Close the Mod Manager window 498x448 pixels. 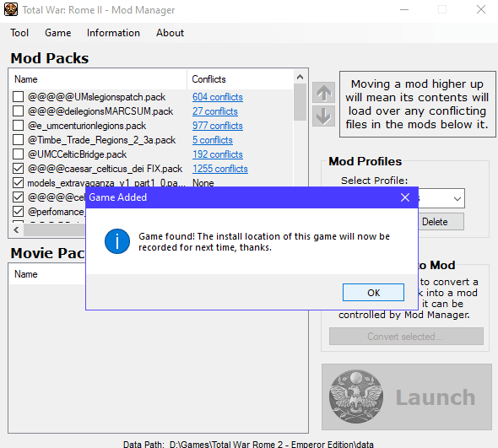click(481, 9)
